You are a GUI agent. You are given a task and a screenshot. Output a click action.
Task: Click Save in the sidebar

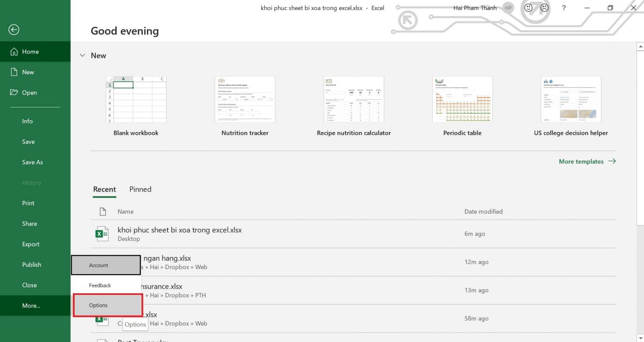35,142
